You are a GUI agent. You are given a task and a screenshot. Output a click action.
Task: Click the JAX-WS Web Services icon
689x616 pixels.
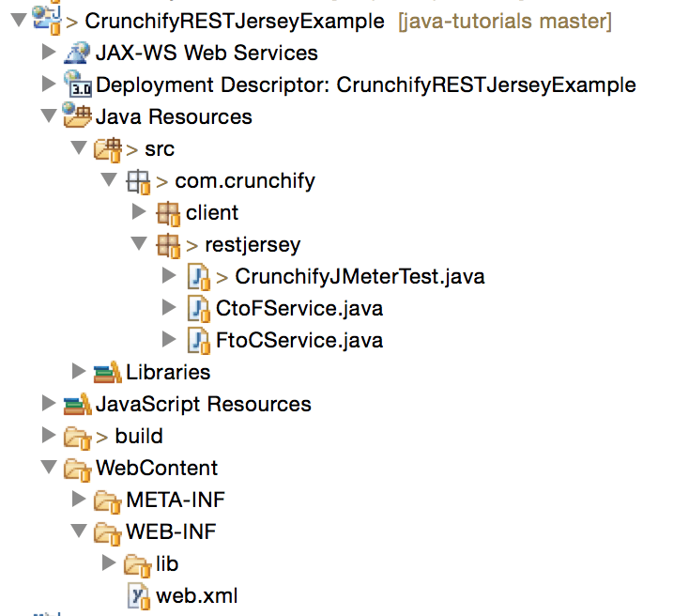tap(77, 53)
